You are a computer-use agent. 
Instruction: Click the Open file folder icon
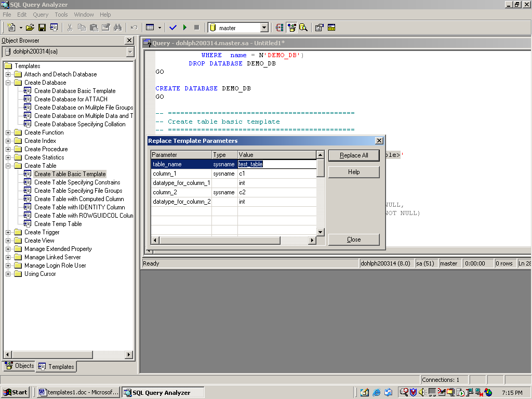click(x=30, y=28)
